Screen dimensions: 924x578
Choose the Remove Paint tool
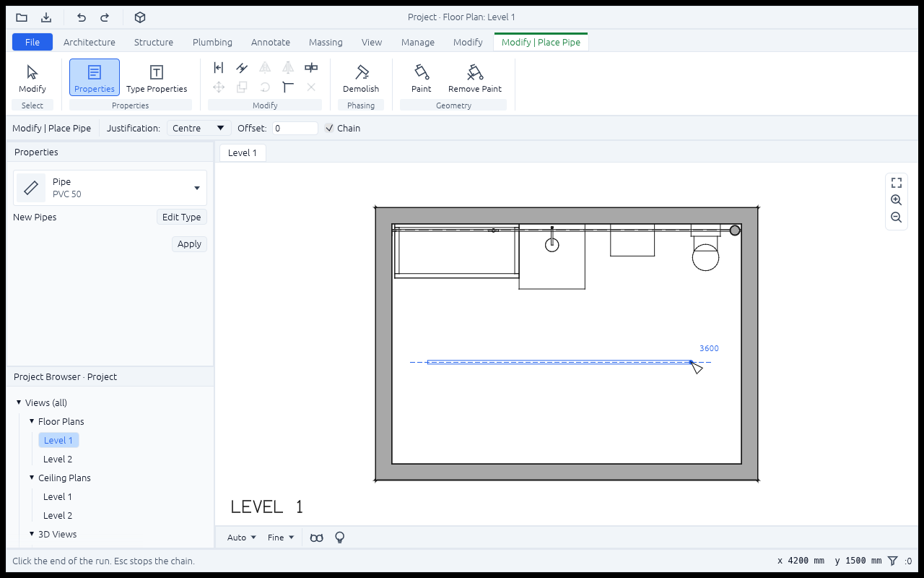click(475, 78)
